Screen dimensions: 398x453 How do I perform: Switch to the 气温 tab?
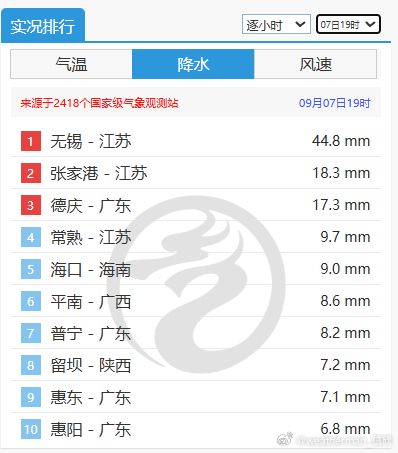coord(71,64)
